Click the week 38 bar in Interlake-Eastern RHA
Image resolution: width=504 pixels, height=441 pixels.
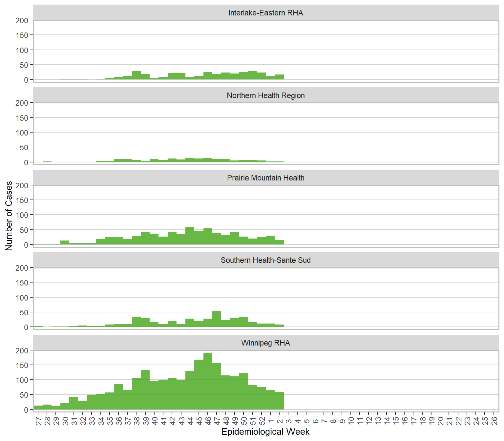pyautogui.click(x=136, y=75)
